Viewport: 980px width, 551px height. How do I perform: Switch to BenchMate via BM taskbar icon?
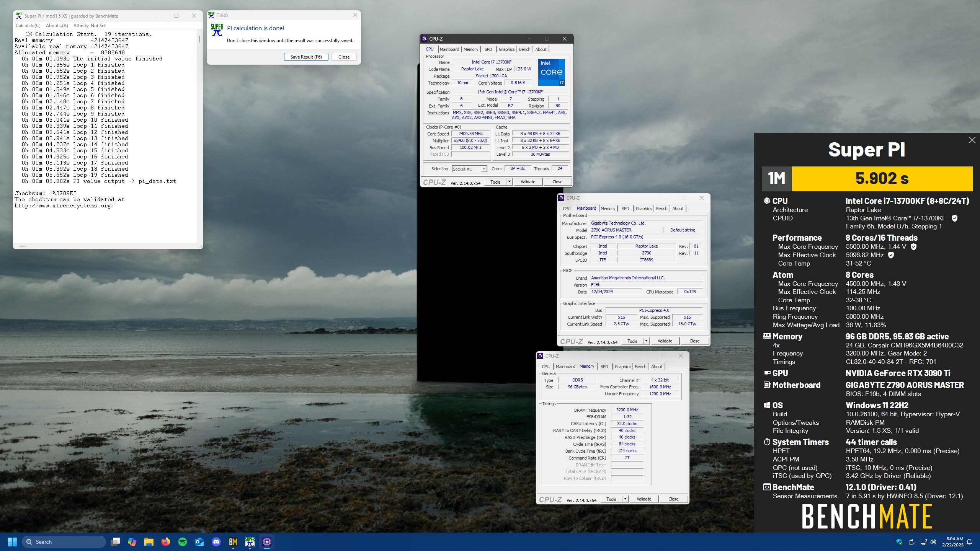[233, 542]
